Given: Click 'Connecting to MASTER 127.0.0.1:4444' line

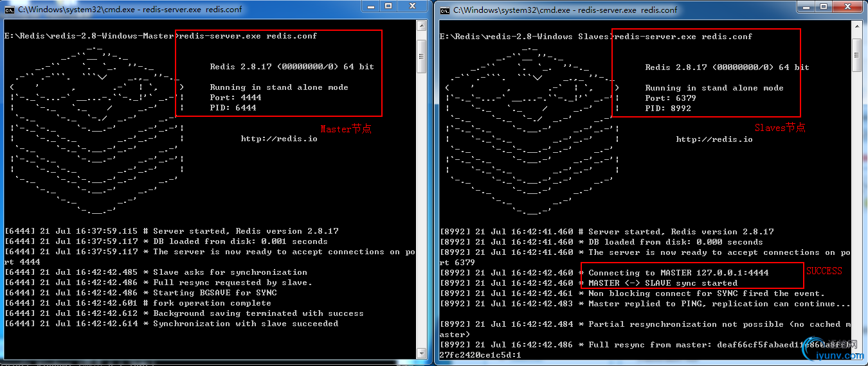Looking at the screenshot, I should click(x=604, y=273).
